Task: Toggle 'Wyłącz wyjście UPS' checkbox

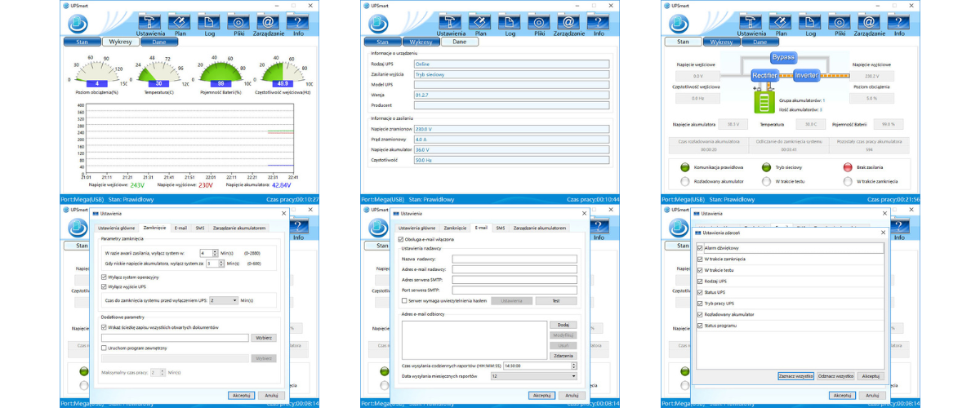Action: coord(104,287)
